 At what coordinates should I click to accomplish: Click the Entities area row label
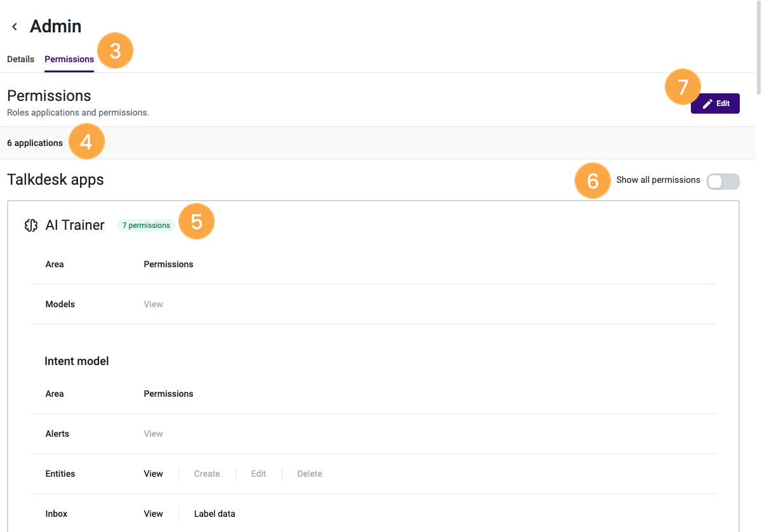pos(60,474)
